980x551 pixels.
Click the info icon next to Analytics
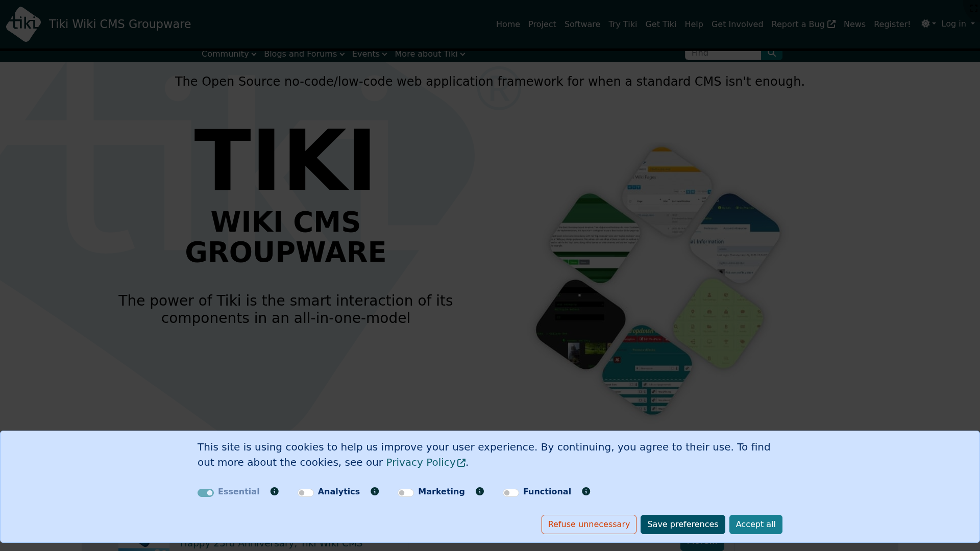(x=375, y=491)
